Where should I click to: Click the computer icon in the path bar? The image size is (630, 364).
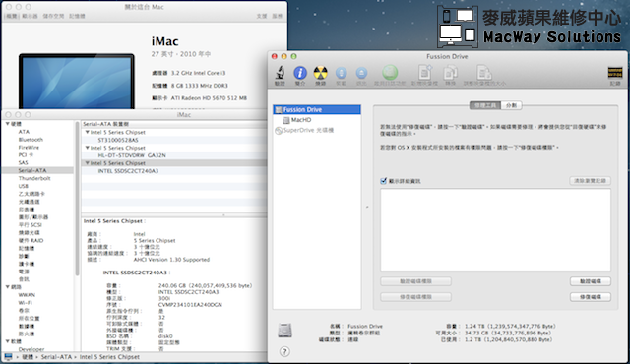click(x=8, y=357)
